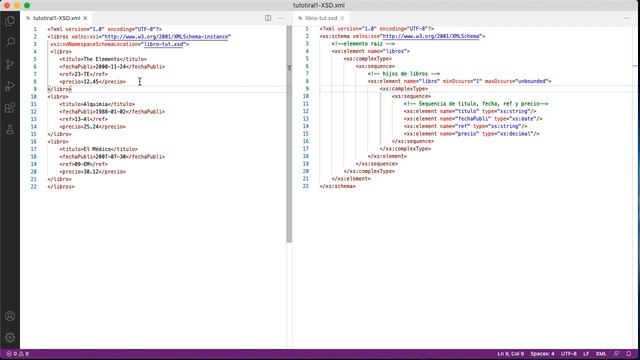Screen dimensions: 640x360
Task: Go to line via Ln 9, Col 9
Action: [511, 354]
